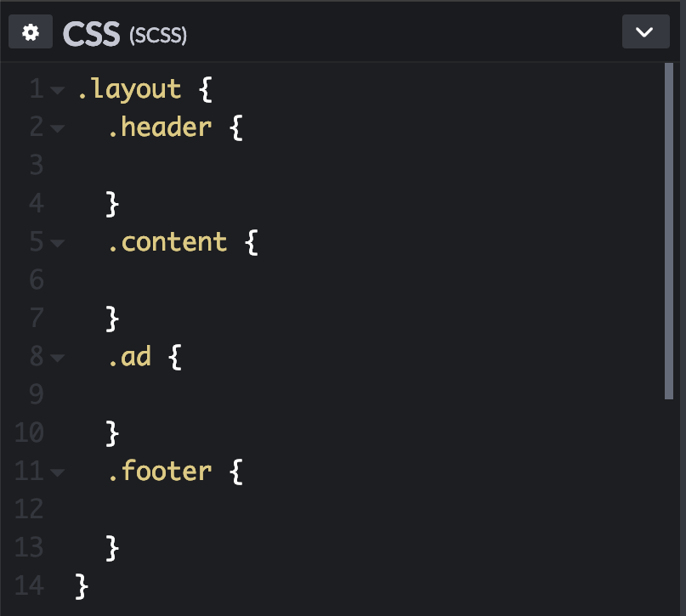Collapse the .layout block fold arrow
686x616 pixels.
[x=55, y=88]
